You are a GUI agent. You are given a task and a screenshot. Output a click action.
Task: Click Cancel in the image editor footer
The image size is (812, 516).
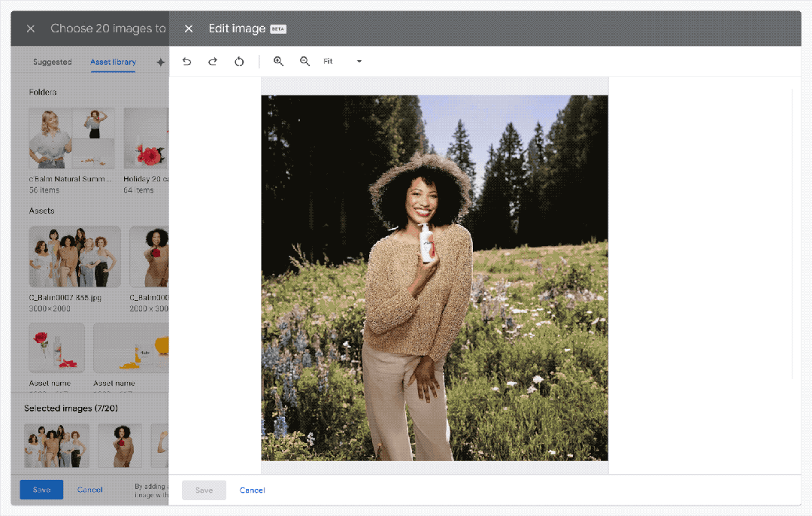[x=252, y=490]
